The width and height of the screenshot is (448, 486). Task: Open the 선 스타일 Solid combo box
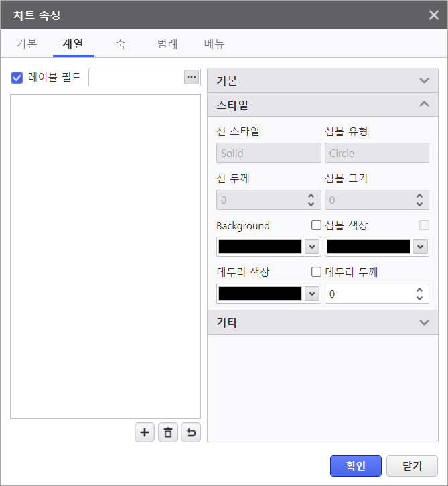(x=269, y=153)
